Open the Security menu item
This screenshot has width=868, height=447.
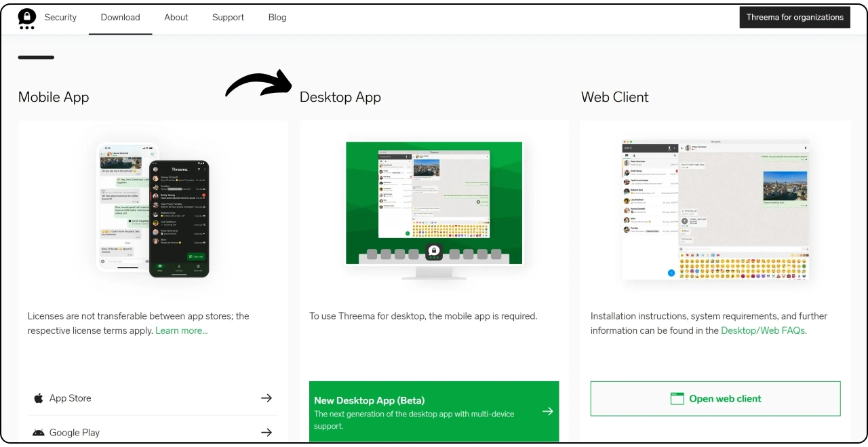pyautogui.click(x=60, y=18)
